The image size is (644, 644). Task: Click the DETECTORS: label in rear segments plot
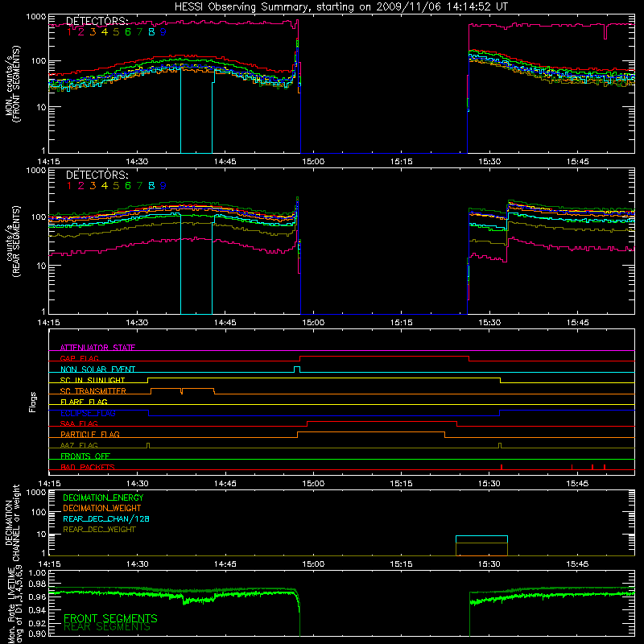97,175
